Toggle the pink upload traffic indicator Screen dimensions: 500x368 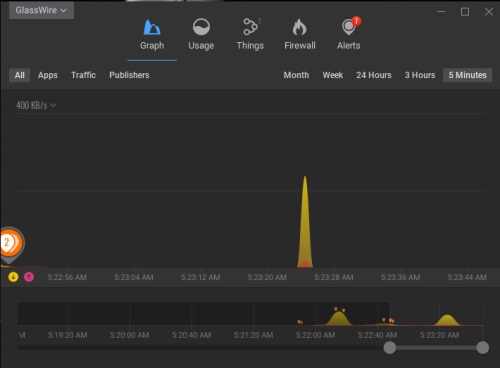click(x=29, y=277)
